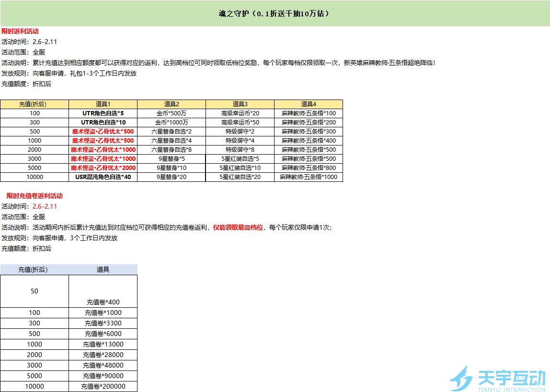This screenshot has width=550, height=392.
Task: Select the 高级幸运币*50 cell
Action: [240, 123]
